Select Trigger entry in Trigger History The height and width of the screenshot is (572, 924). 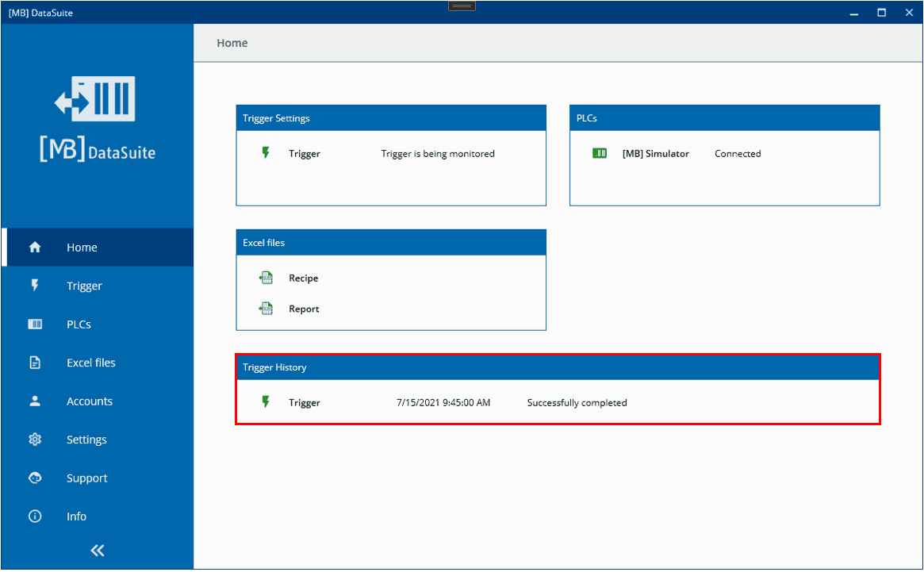click(304, 402)
